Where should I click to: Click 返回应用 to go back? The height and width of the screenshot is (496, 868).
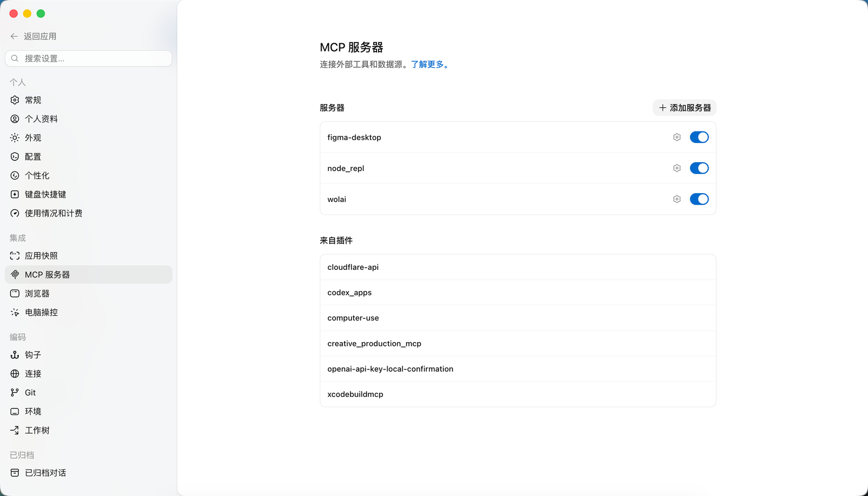(x=33, y=36)
